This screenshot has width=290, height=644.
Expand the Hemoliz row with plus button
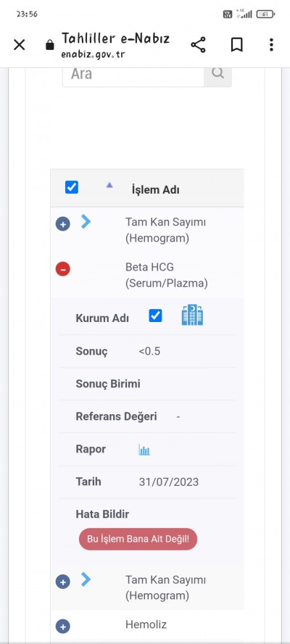pos(63,627)
